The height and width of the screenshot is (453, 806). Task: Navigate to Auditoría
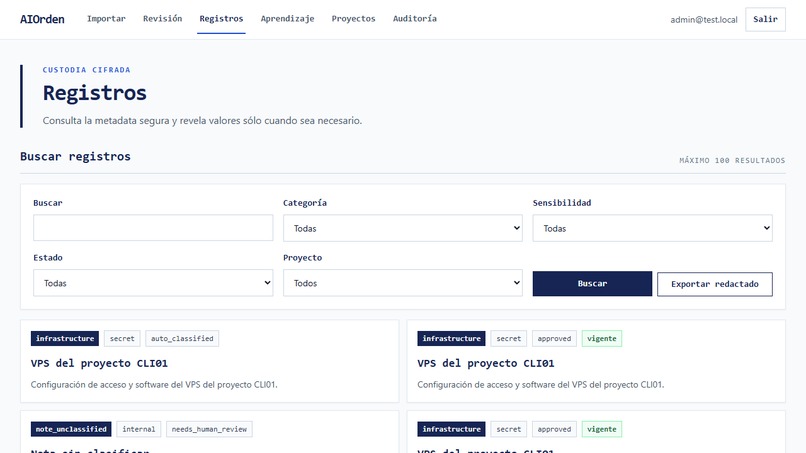tap(415, 19)
